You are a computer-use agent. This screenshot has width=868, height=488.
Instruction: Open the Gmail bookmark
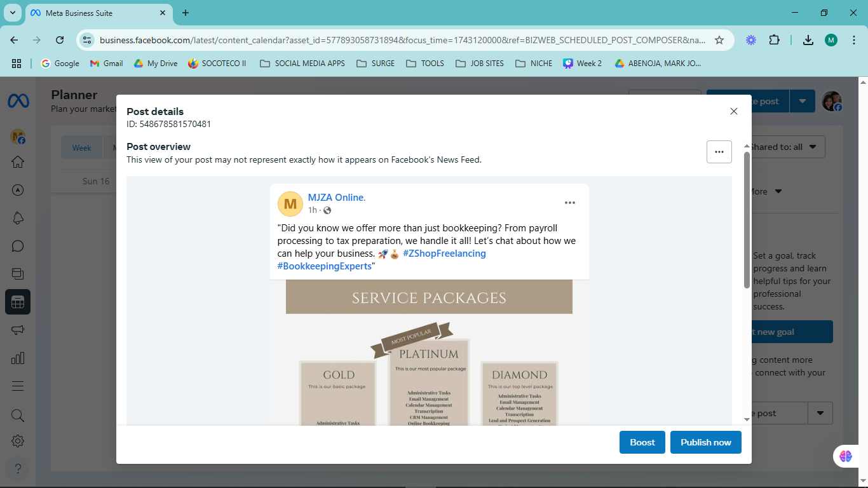pyautogui.click(x=106, y=64)
